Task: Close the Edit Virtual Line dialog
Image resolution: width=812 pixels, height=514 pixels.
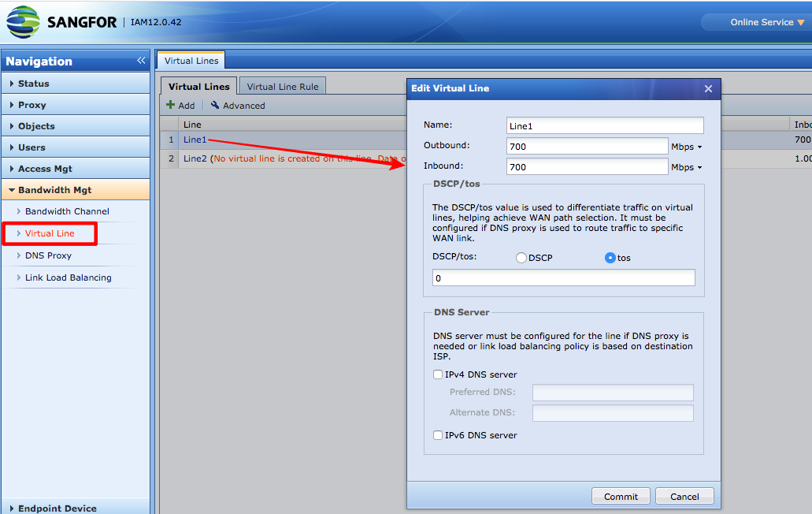Action: tap(708, 88)
